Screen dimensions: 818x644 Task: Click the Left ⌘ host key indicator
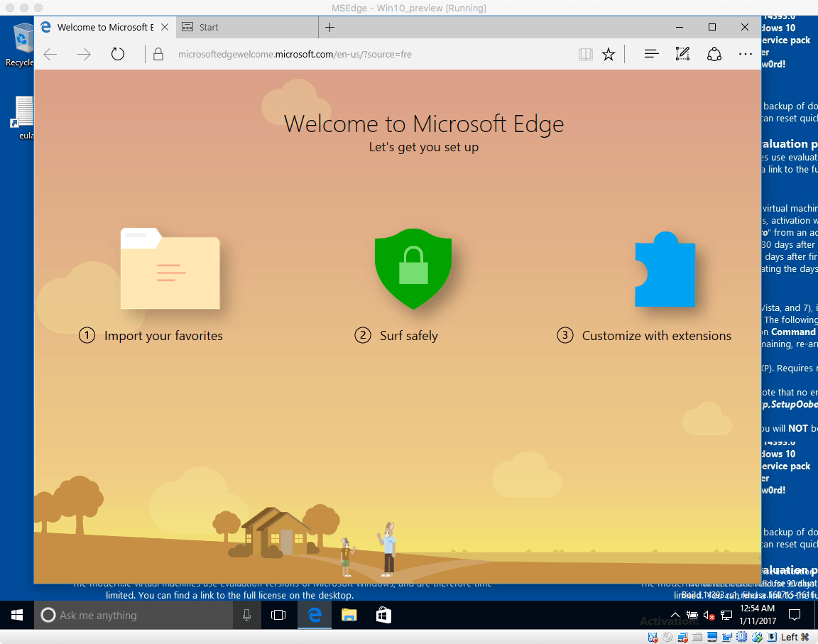point(795,637)
